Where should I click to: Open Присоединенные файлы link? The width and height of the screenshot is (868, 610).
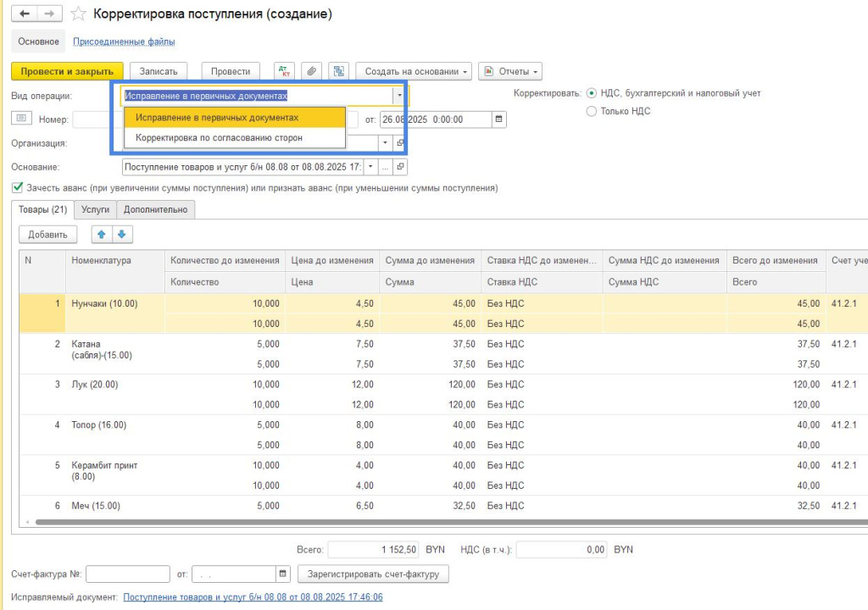tap(124, 42)
